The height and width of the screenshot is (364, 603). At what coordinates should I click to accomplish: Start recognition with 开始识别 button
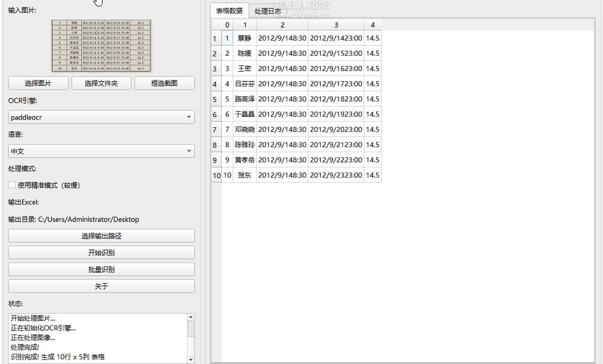point(101,253)
